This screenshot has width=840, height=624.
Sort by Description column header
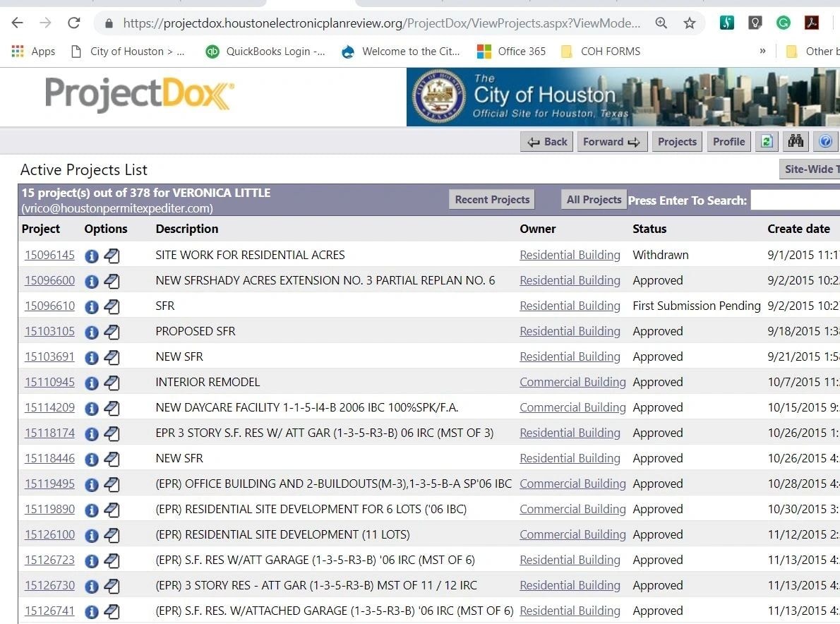187,229
